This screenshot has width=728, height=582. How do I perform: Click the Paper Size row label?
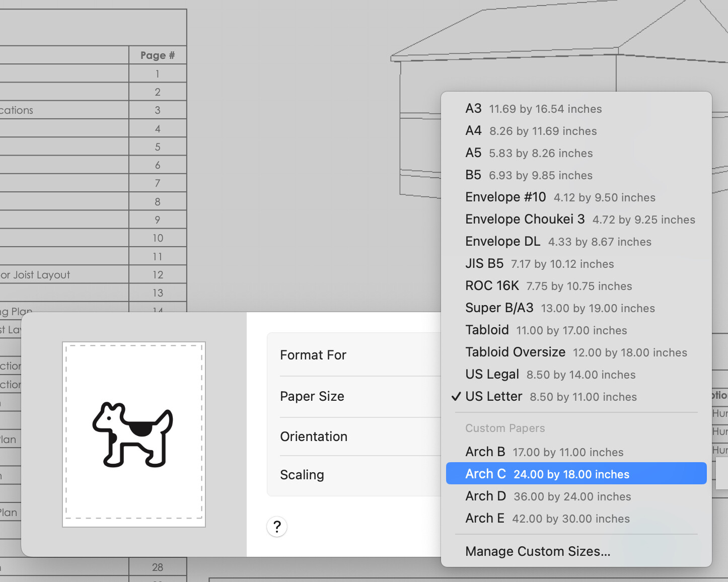312,396
